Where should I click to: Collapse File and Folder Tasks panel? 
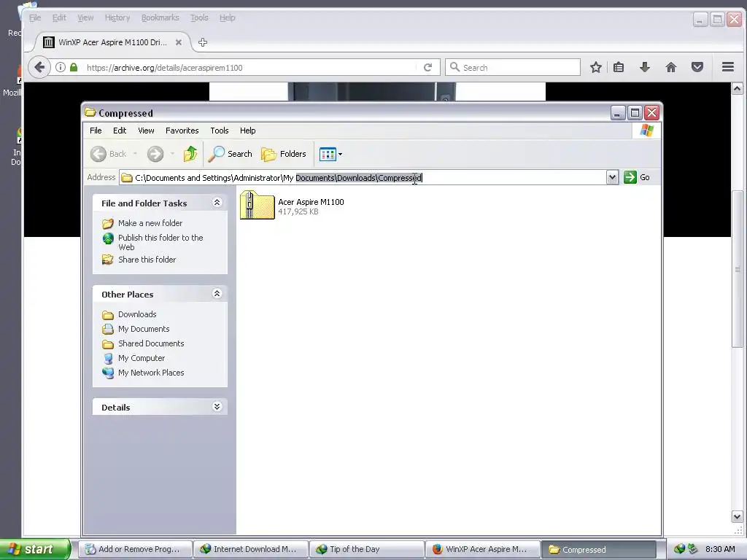pyautogui.click(x=217, y=203)
